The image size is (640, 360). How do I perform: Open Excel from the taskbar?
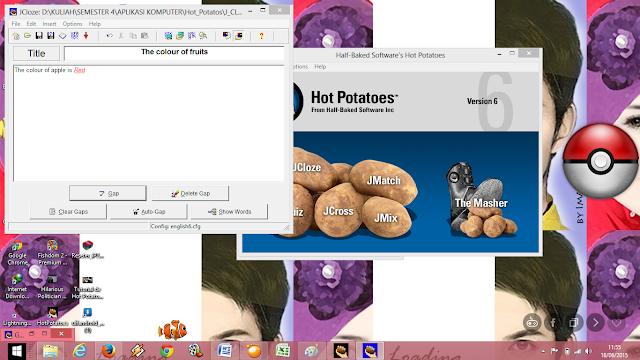[x=282, y=351]
